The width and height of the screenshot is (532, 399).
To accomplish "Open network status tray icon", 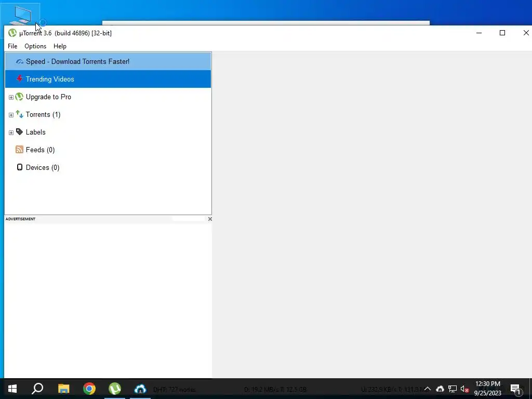I will 453,389.
